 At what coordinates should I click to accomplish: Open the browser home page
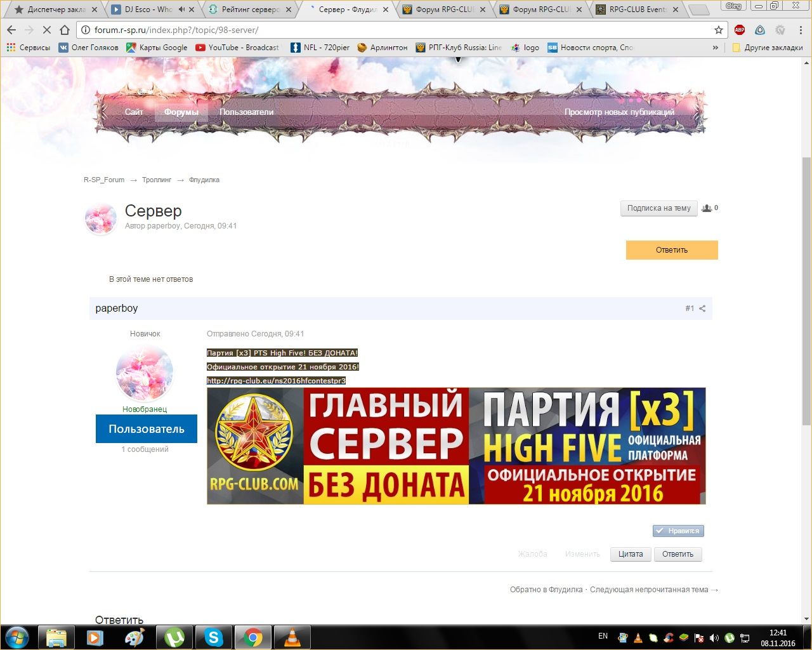[x=64, y=30]
